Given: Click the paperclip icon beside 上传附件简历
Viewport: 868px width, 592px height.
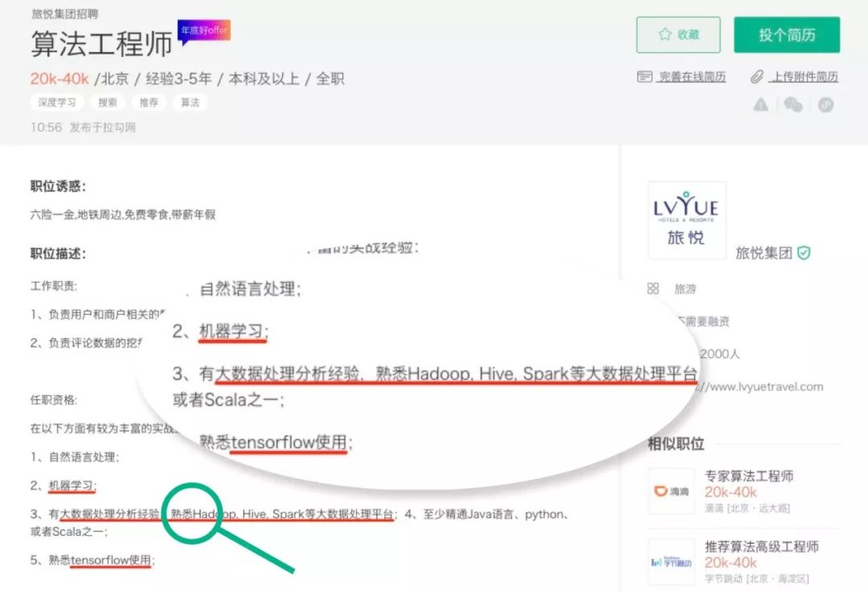Looking at the screenshot, I should 757,77.
